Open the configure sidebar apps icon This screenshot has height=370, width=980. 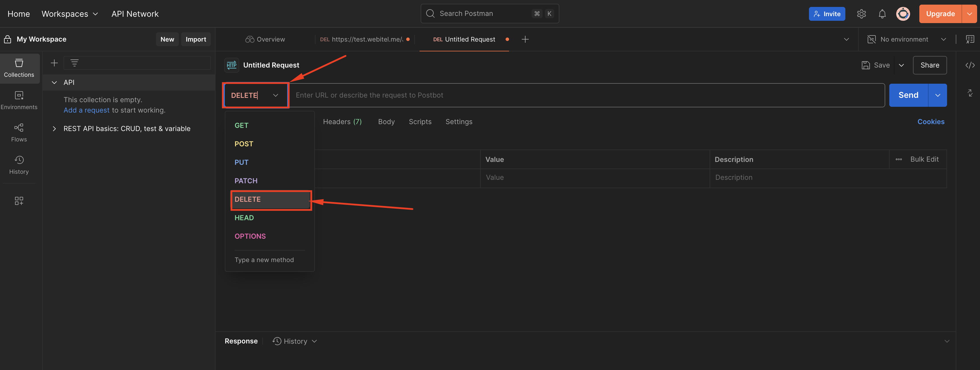[19, 201]
